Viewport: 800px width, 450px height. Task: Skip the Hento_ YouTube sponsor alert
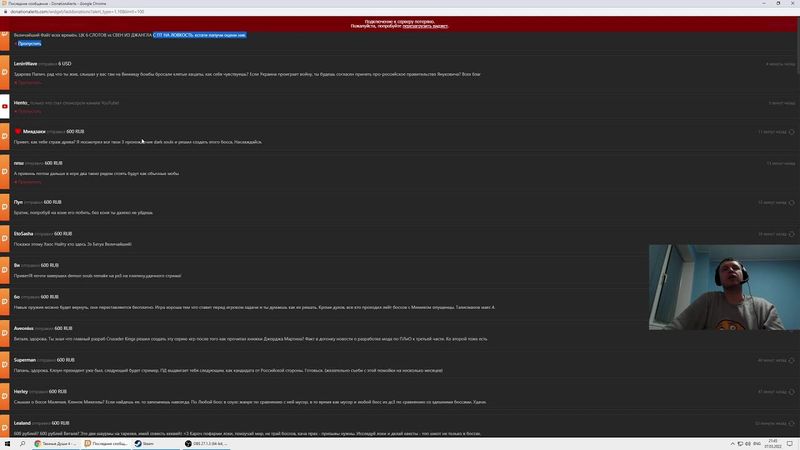29,111
